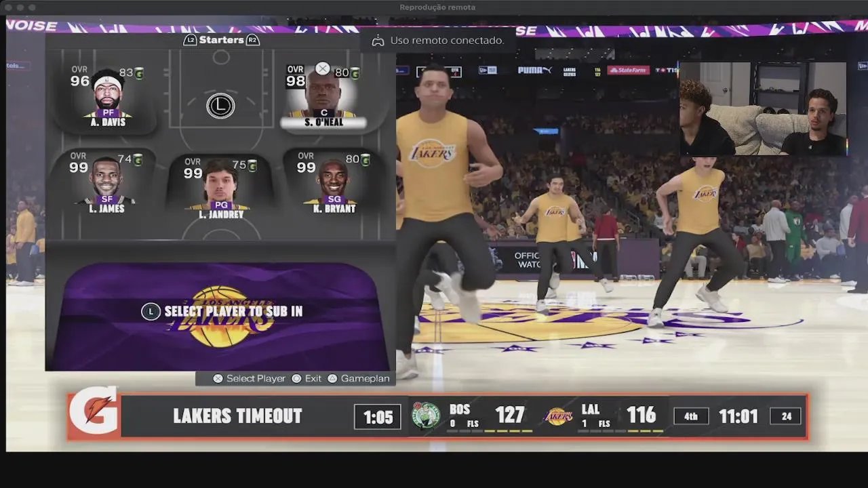The image size is (868, 488).
Task: Click the Select Player to Sub In prompt
Action: click(x=233, y=312)
